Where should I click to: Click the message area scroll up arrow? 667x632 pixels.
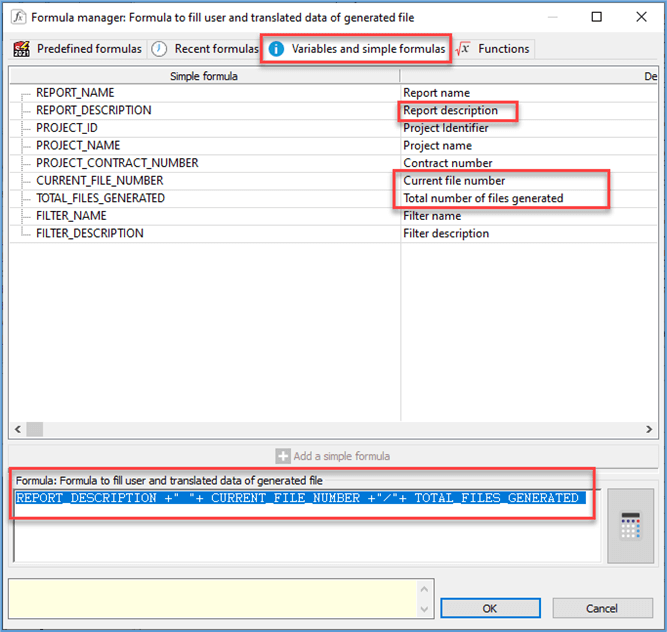tap(425, 589)
